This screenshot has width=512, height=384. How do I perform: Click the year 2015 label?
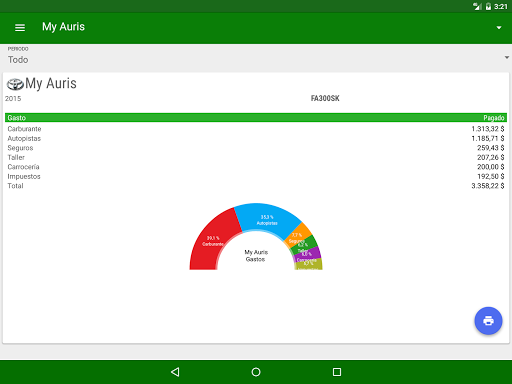(x=13, y=99)
